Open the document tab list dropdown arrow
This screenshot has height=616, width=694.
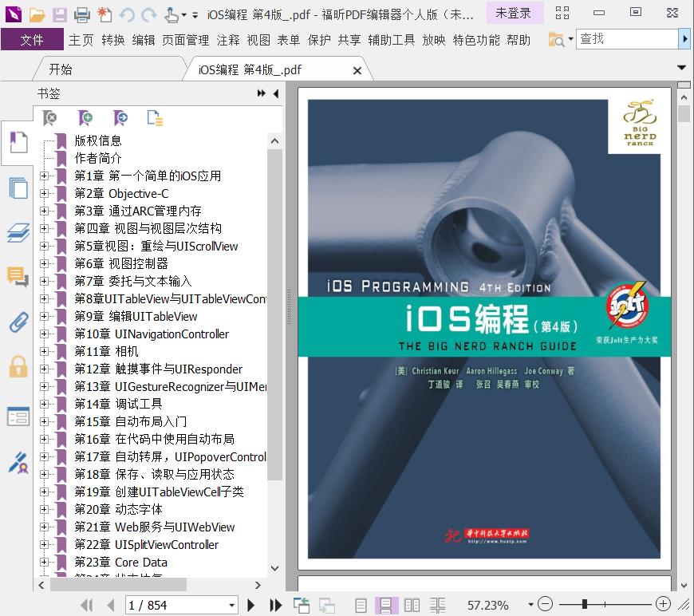tap(681, 68)
